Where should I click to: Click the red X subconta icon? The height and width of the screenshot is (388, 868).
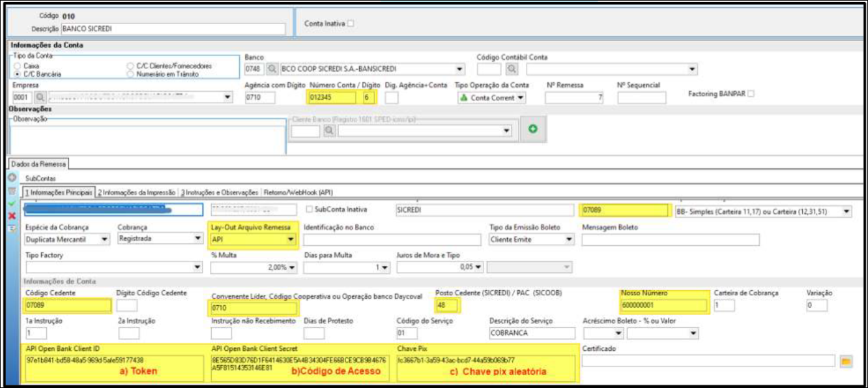pyautogui.click(x=11, y=215)
